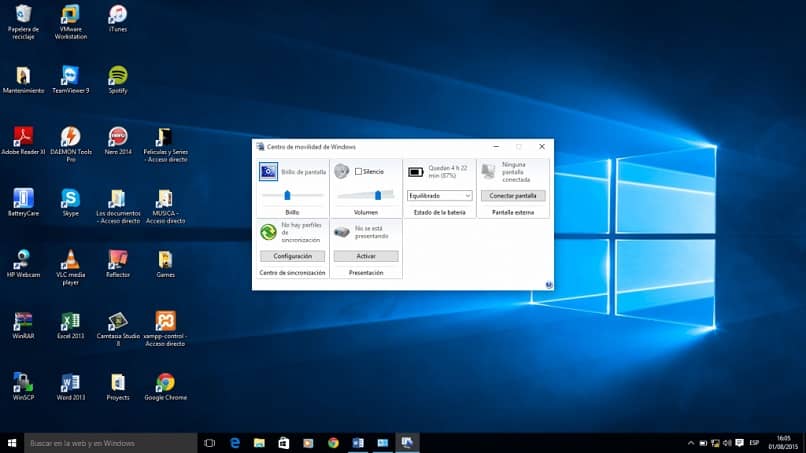Select the VLC media player desktop icon
Image resolution: width=806 pixels, height=453 pixels.
[70, 261]
